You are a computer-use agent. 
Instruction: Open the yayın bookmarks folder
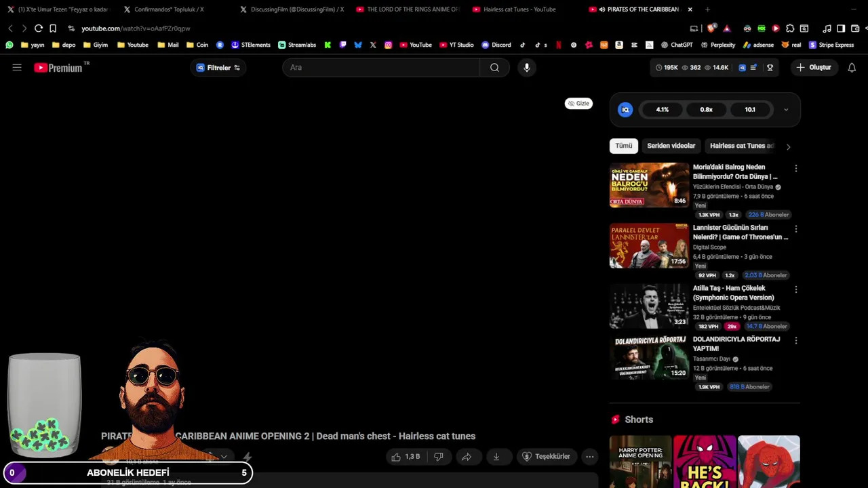point(33,45)
